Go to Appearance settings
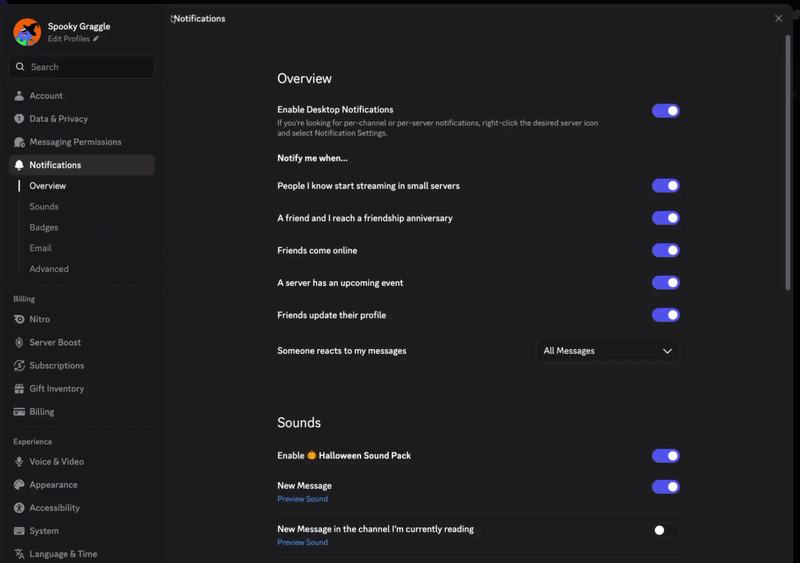The width and height of the screenshot is (800, 563). (82, 484)
